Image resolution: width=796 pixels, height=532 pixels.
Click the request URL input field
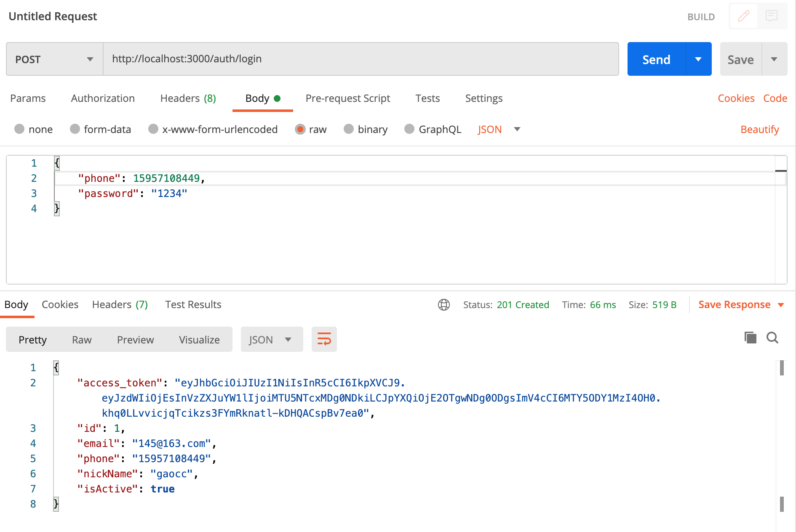pos(361,59)
